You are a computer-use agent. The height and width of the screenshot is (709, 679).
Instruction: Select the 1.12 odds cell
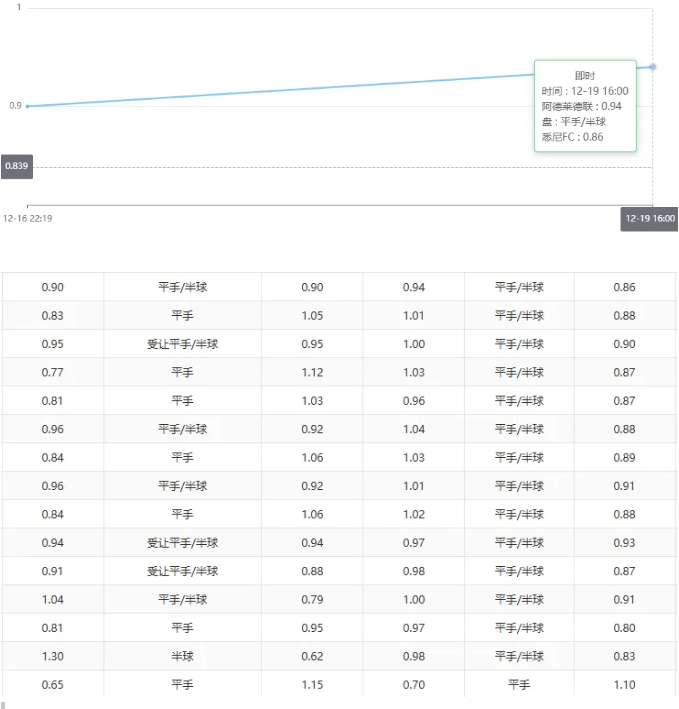pyautogui.click(x=312, y=372)
